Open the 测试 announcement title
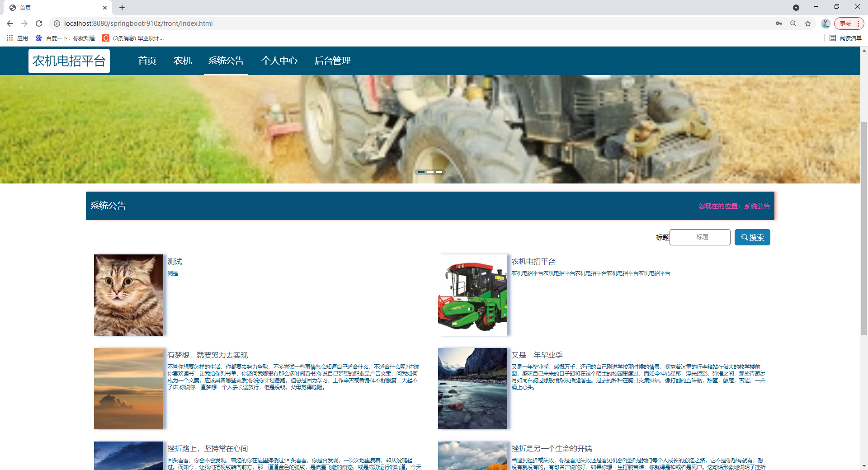Viewport: 868px width, 470px height. pyautogui.click(x=175, y=262)
